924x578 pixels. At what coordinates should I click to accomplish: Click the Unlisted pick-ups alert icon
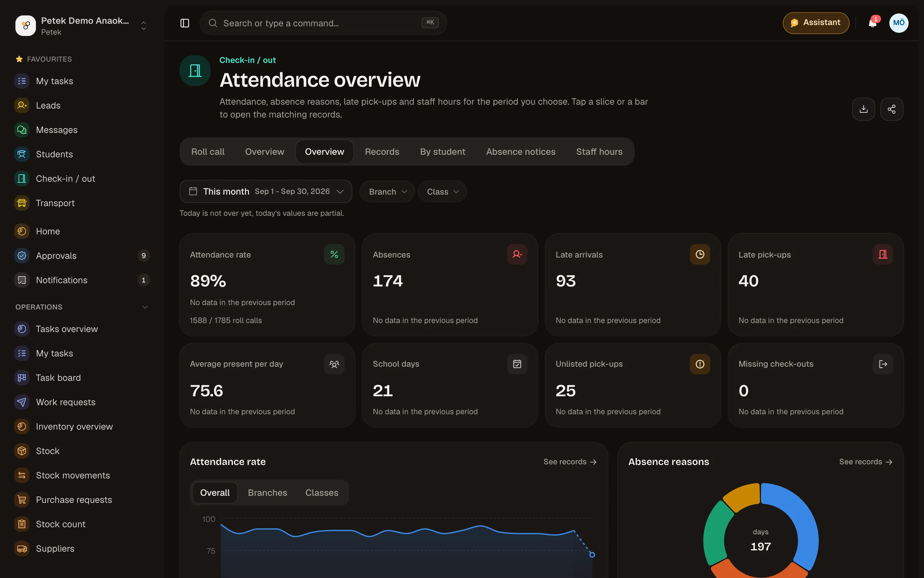(x=700, y=364)
